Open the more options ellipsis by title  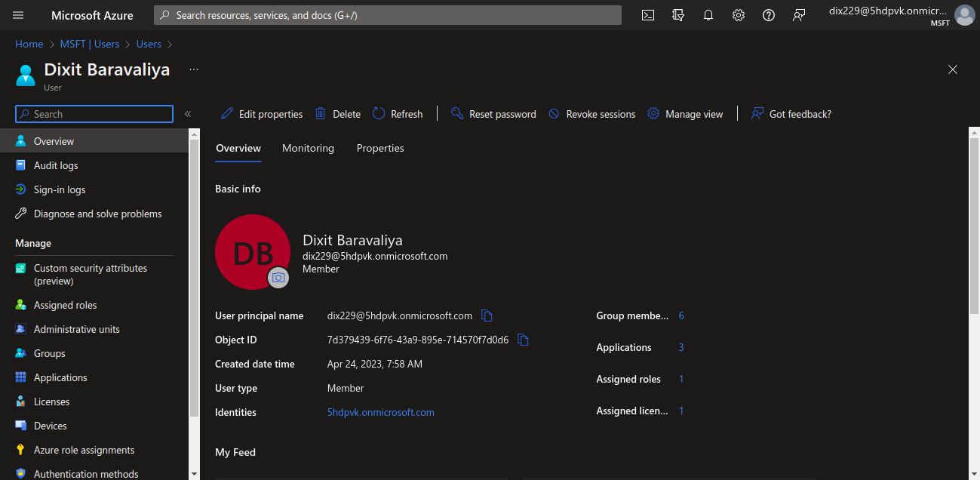tap(194, 69)
